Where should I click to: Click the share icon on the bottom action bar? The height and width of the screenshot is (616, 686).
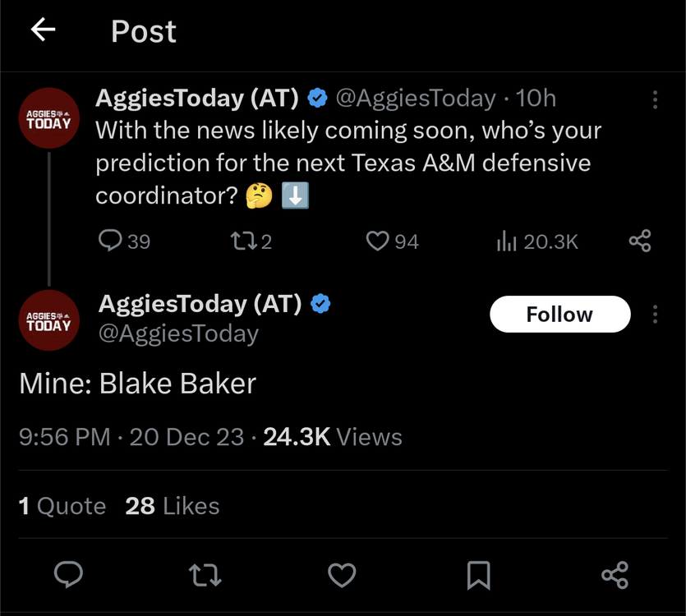tap(615, 575)
